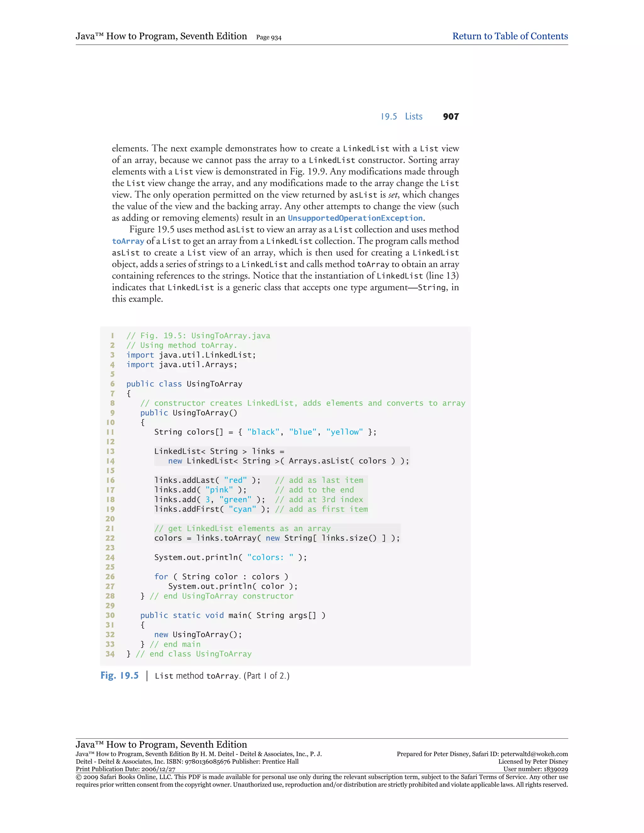Click the Return to Table of Contents link
The image size is (644, 833).
point(510,36)
